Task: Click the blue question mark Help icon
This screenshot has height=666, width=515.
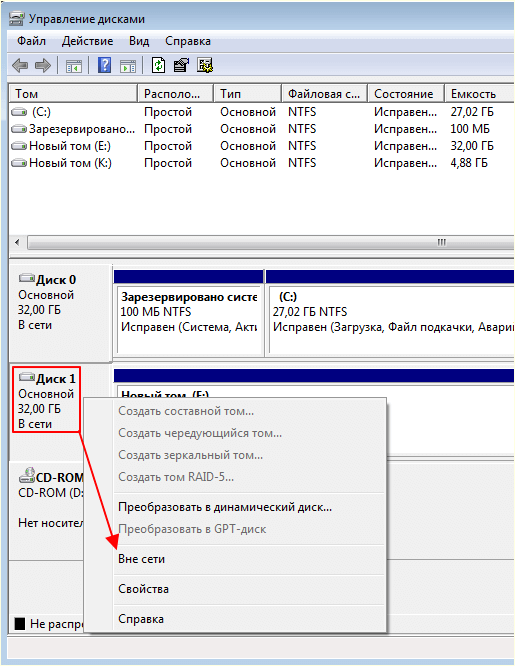Action: (x=104, y=65)
